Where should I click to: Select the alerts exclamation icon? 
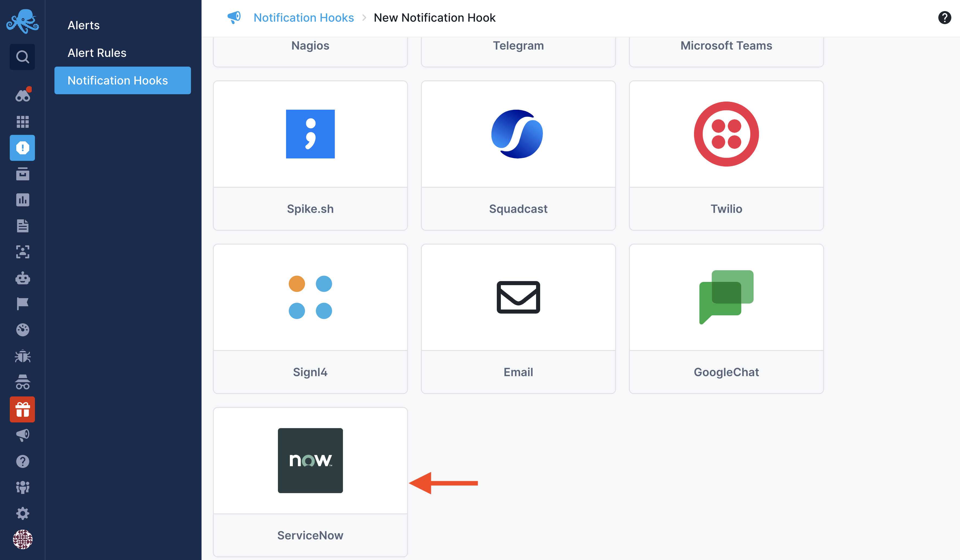click(22, 148)
